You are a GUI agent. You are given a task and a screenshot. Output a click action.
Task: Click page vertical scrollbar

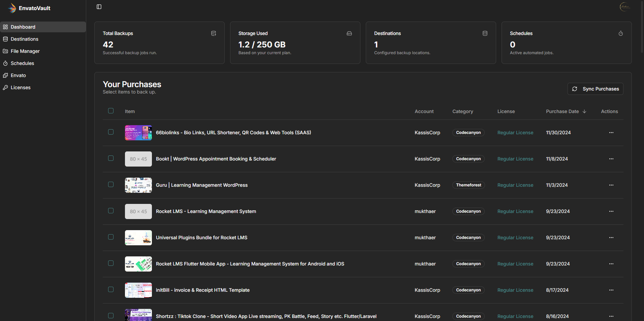pos(642,27)
